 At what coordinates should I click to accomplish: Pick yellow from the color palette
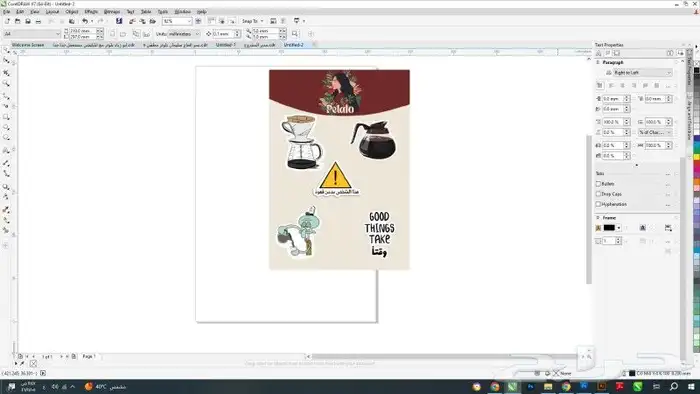pos(696,157)
